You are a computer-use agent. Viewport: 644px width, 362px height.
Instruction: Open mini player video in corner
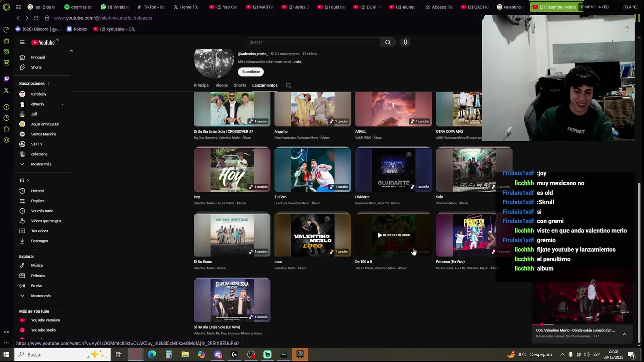(x=584, y=301)
